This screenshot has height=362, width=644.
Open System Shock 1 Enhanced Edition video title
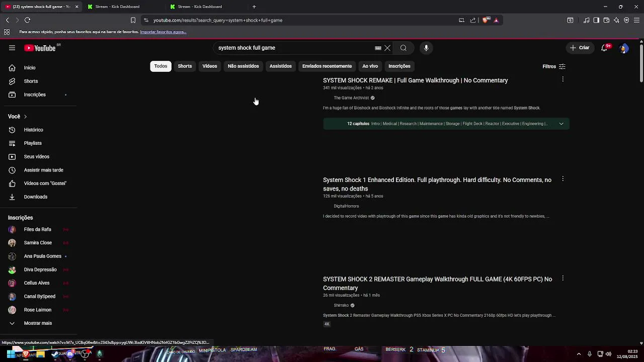click(437, 184)
